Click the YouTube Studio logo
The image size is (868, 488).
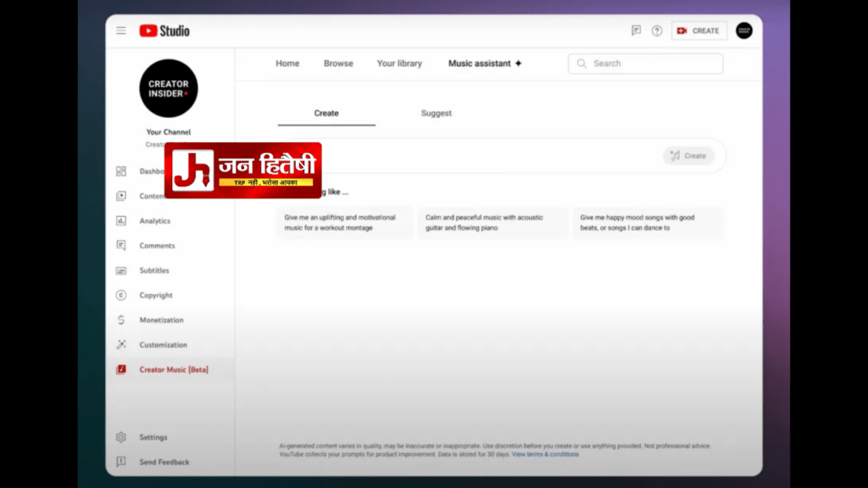[x=164, y=31]
